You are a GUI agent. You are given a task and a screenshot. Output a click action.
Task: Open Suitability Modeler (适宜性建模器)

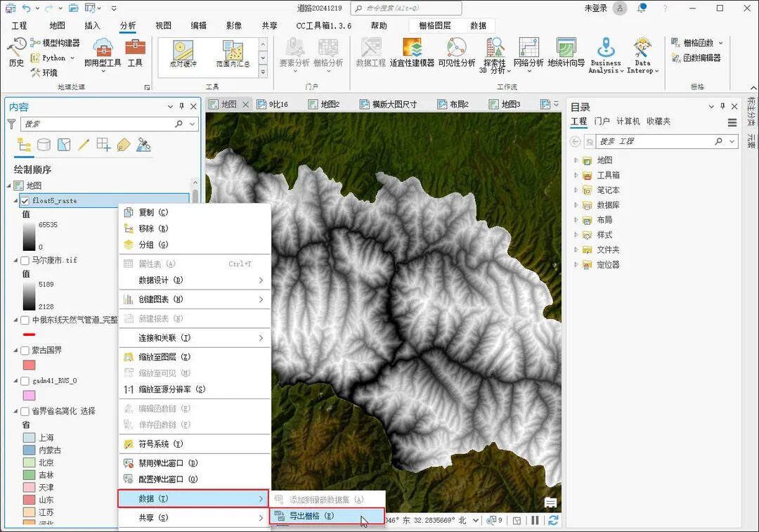point(412,52)
